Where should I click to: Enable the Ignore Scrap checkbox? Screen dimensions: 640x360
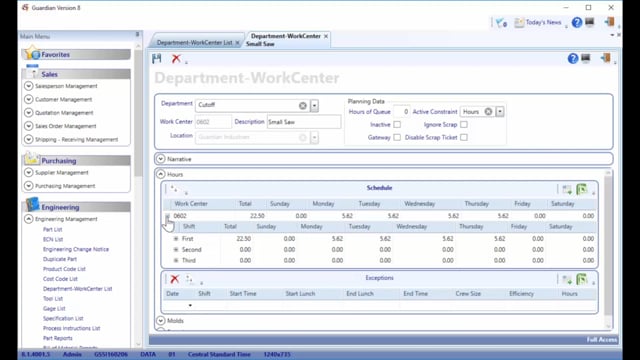(464, 124)
